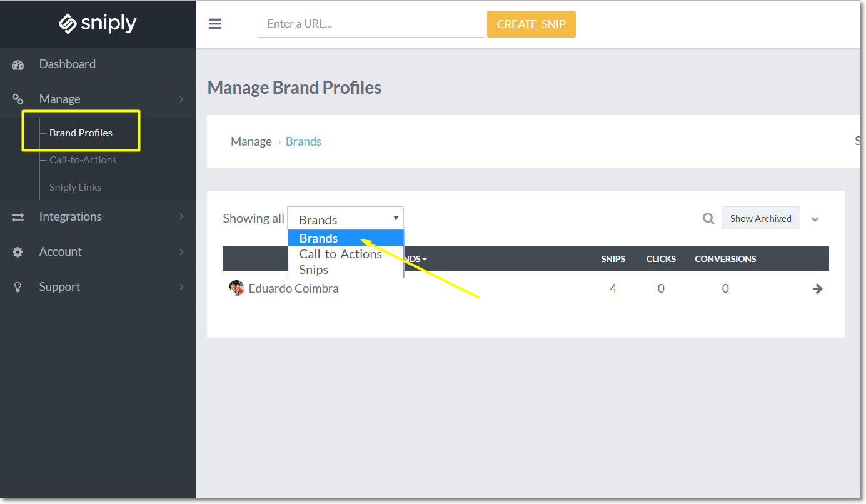The image size is (866, 504).
Task: Go to Call-to-Actions sidebar submenu
Action: 83,160
